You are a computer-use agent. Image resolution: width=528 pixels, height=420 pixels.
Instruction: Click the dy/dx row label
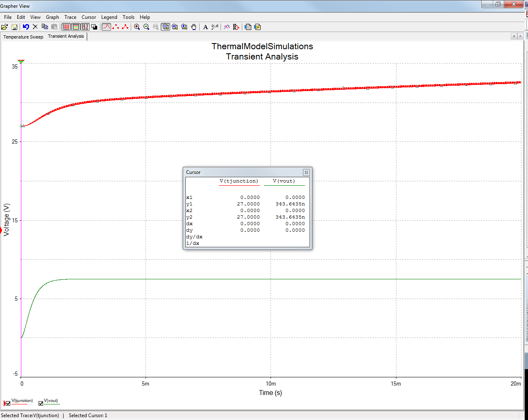[x=194, y=237]
